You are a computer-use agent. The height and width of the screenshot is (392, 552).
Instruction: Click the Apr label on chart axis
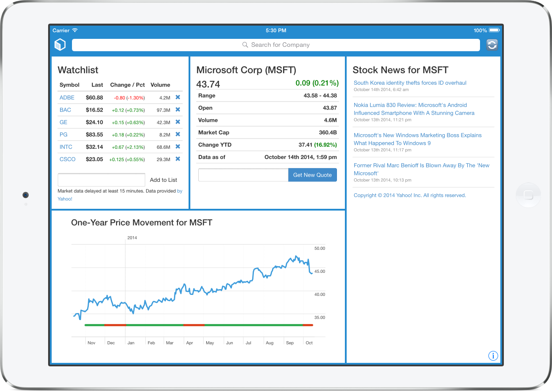pyautogui.click(x=189, y=343)
